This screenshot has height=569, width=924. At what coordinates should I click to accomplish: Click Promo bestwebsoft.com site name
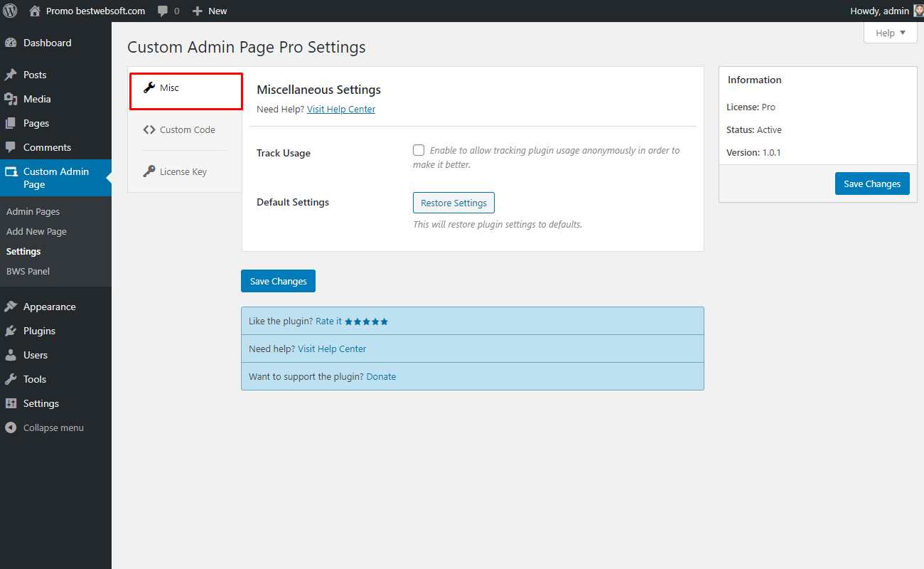[95, 11]
